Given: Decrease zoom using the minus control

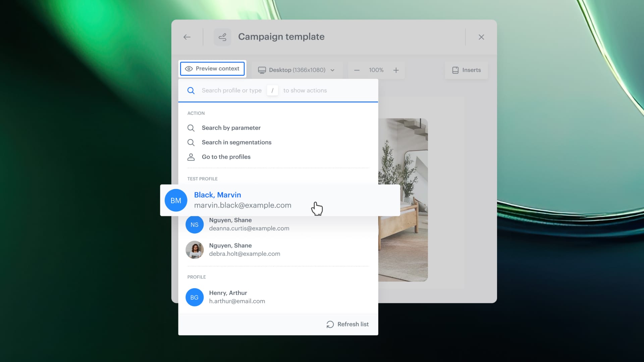Looking at the screenshot, I should point(357,70).
